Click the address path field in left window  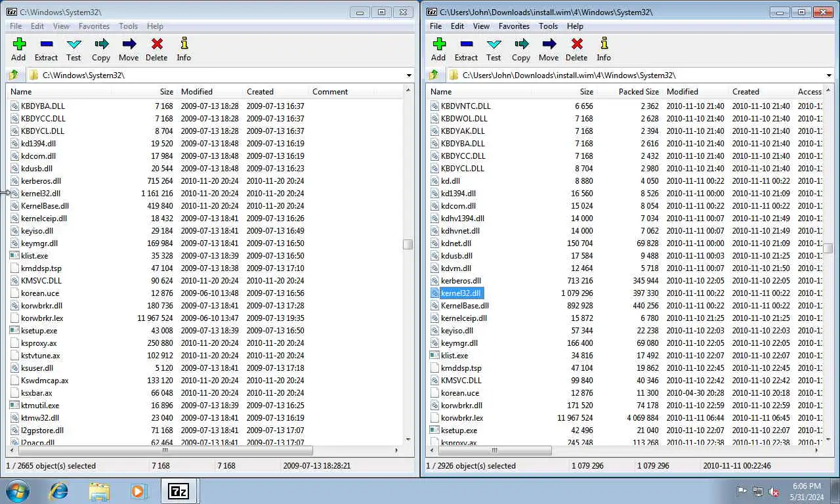pos(220,75)
